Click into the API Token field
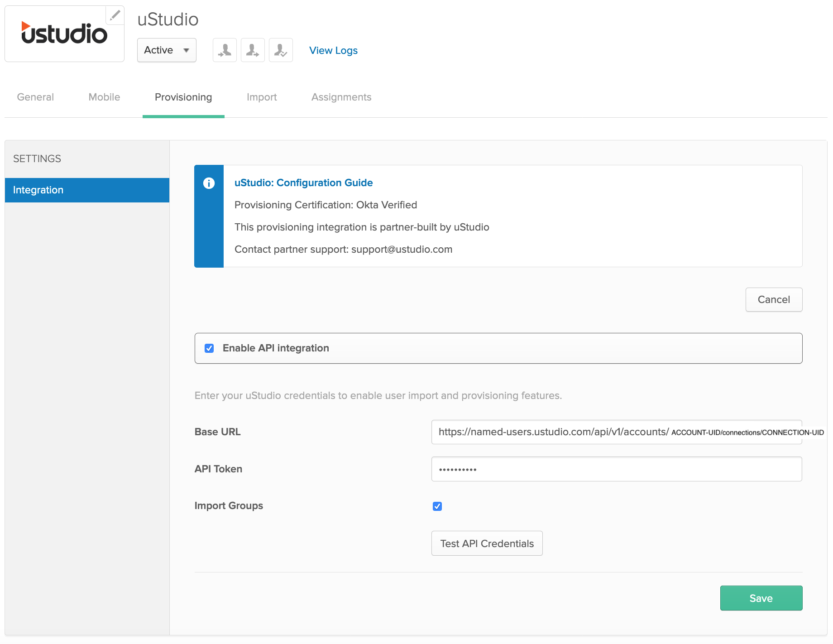833x644 pixels. click(617, 469)
